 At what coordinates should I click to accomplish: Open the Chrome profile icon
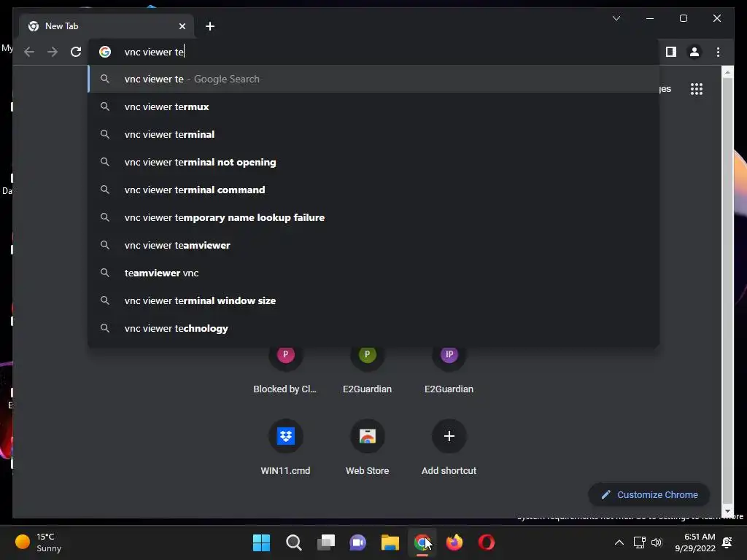694,52
